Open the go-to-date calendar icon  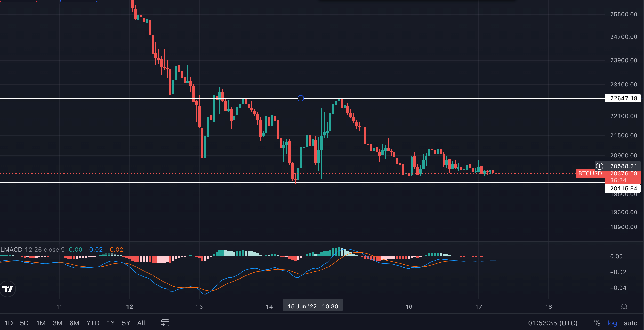click(165, 323)
